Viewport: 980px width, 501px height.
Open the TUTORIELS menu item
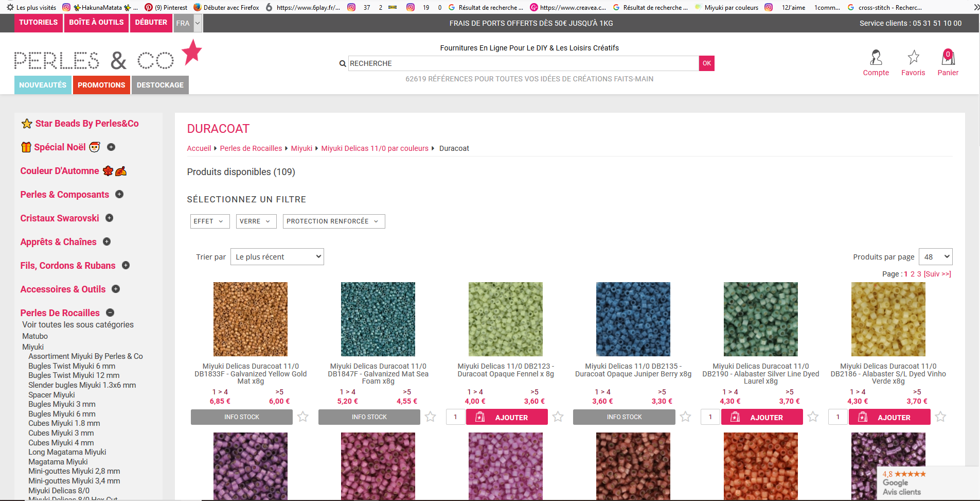pyautogui.click(x=39, y=23)
